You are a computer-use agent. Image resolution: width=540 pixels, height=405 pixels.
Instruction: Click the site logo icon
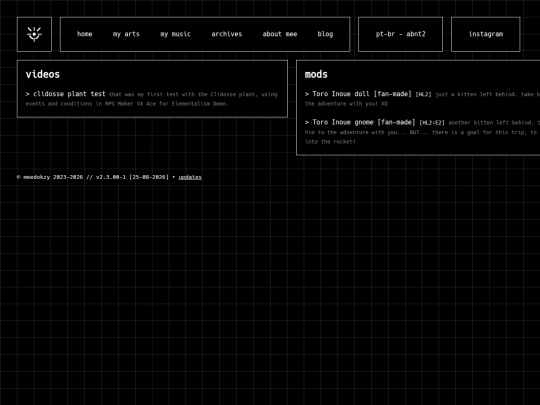34,34
